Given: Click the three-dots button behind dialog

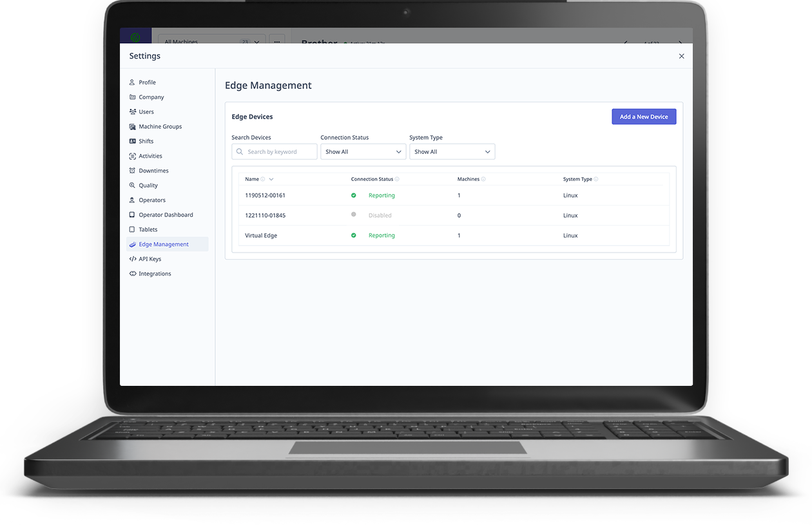Looking at the screenshot, I should (277, 40).
